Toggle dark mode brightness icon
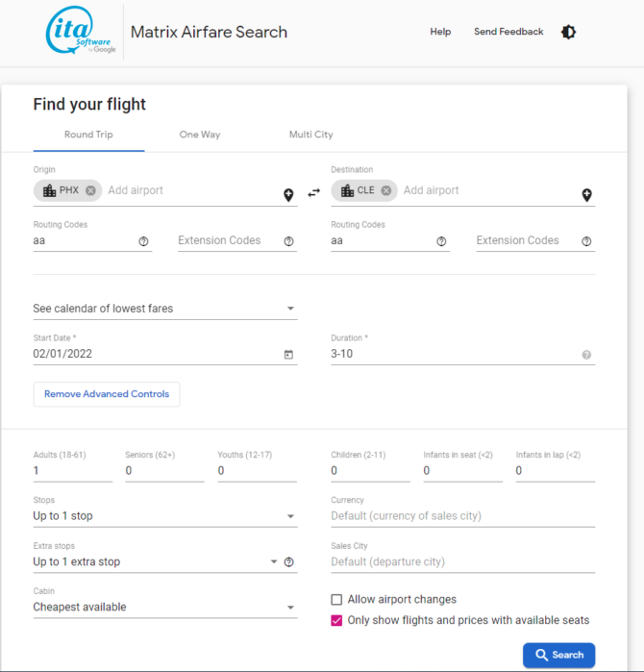644x672 pixels. (569, 32)
